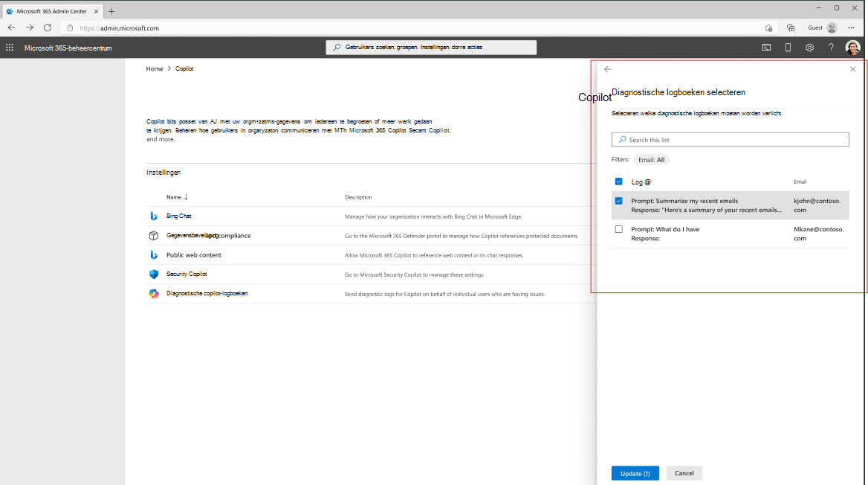Go back with panel back arrow
The height and width of the screenshot is (485, 868).
pos(608,69)
